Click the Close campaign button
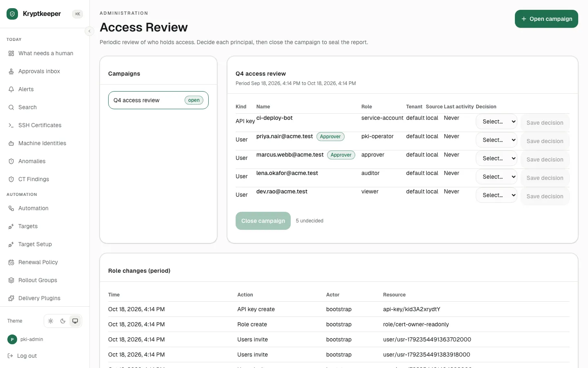The width and height of the screenshot is (588, 368). pos(263,221)
